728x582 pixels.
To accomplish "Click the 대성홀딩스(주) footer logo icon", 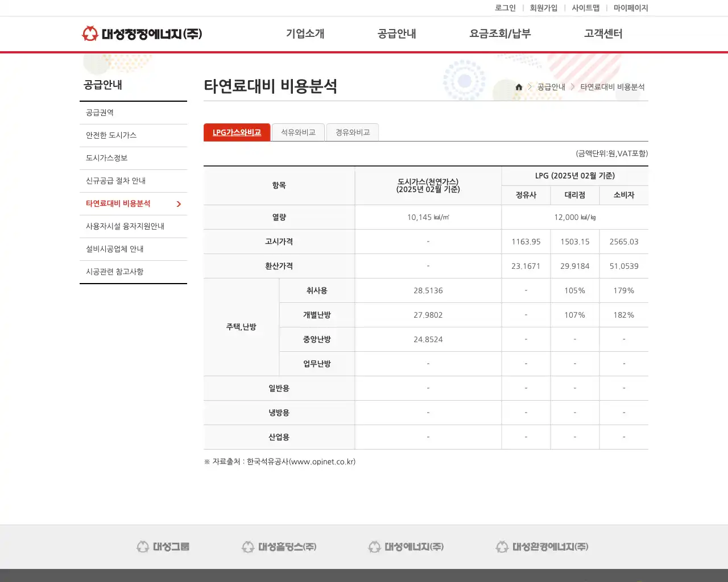I will click(247, 546).
